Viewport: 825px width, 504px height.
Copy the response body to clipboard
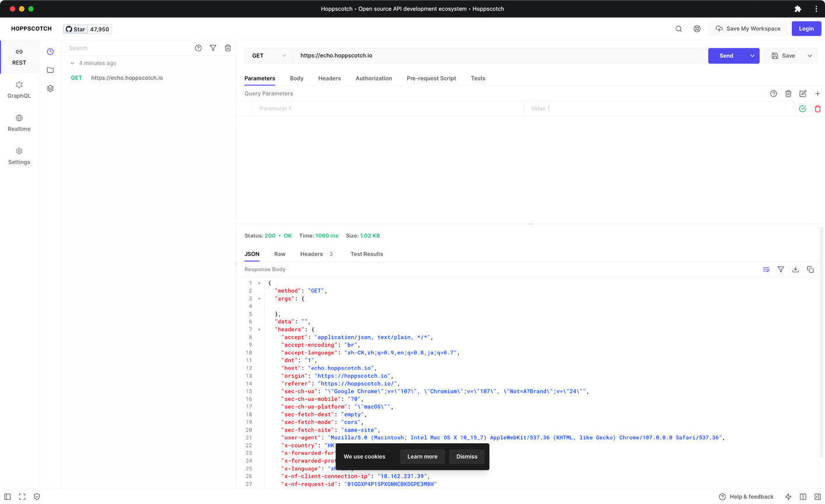pyautogui.click(x=810, y=269)
